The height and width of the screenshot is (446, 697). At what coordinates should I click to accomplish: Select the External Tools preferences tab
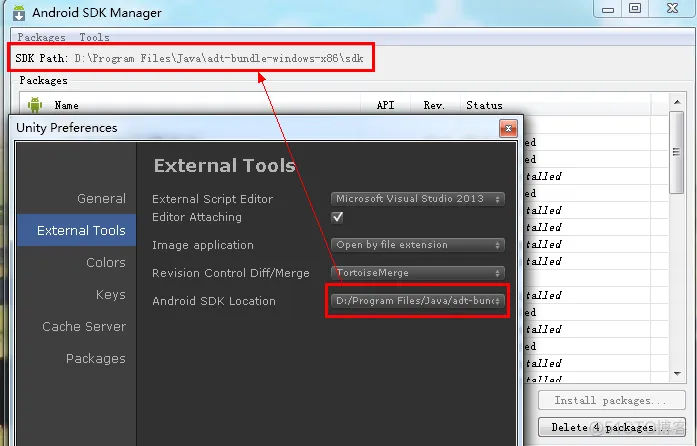click(76, 230)
